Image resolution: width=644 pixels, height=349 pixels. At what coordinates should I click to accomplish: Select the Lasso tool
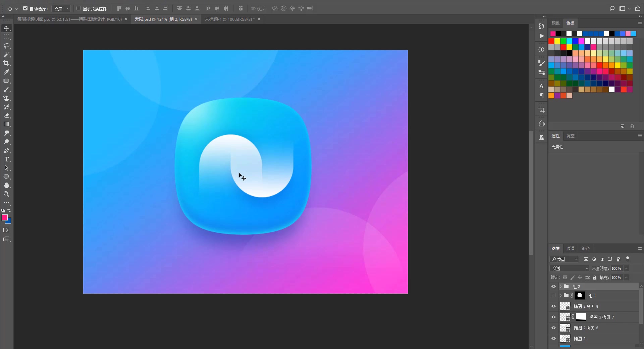point(6,46)
